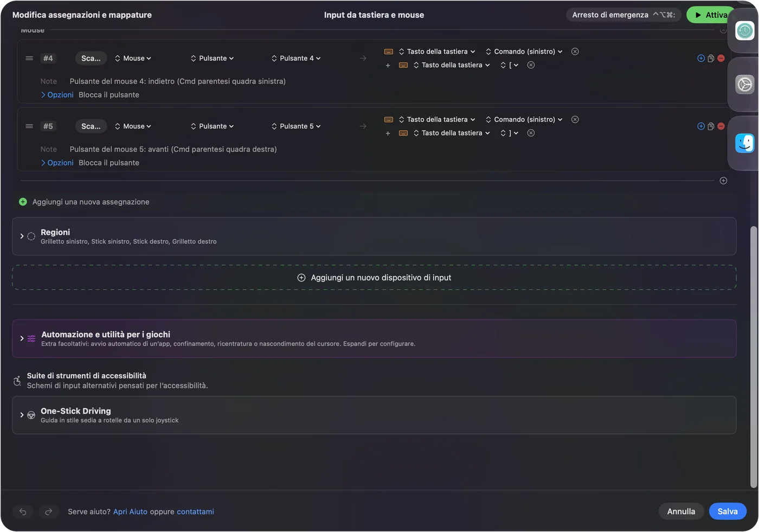Screen dimensions: 759x532
Task: Click Aggiungi un nuovo dispositivo di input
Action: point(374,278)
